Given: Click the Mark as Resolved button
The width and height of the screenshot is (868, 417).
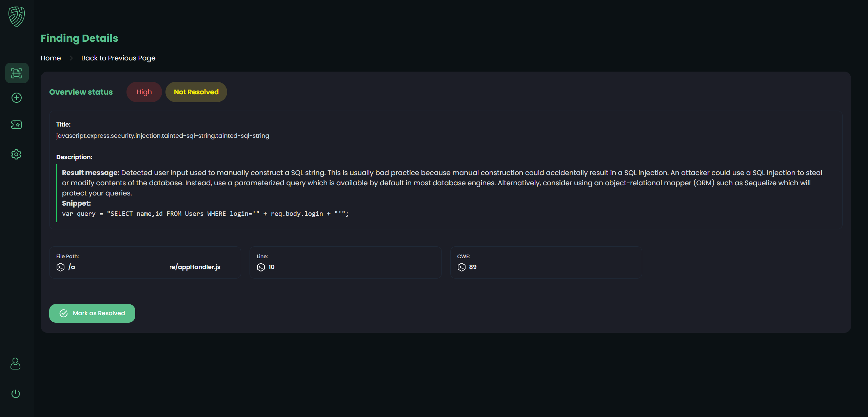Looking at the screenshot, I should click(x=92, y=313).
